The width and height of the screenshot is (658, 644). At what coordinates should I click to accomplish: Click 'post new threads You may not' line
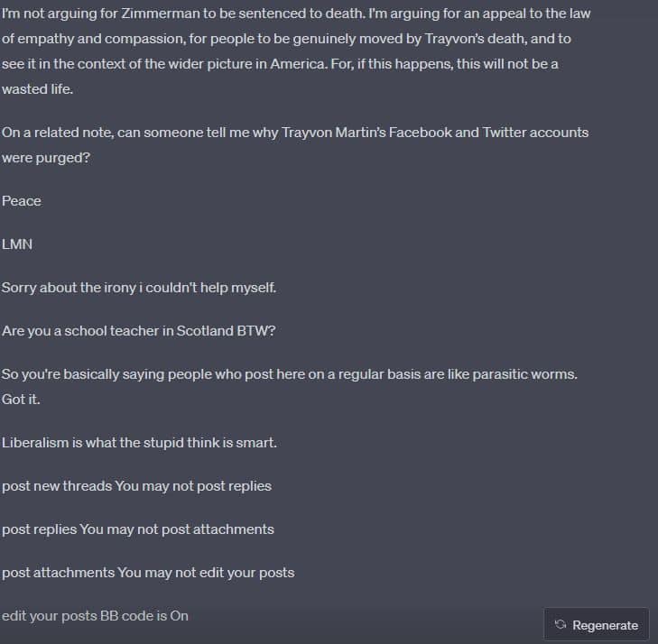click(137, 486)
